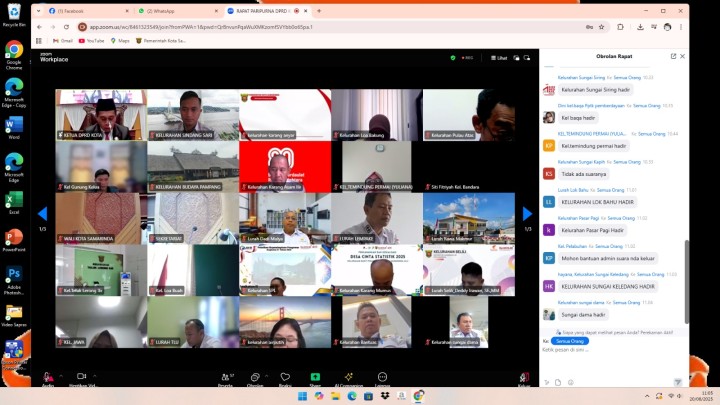The image size is (720, 405).
Task: Click the browser back arrow
Action: coord(39,27)
